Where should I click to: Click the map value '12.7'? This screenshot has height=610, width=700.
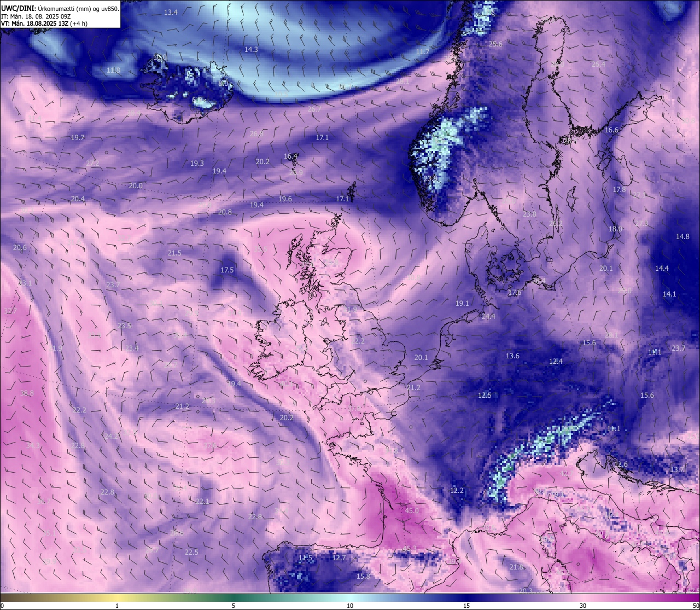pos(339,557)
